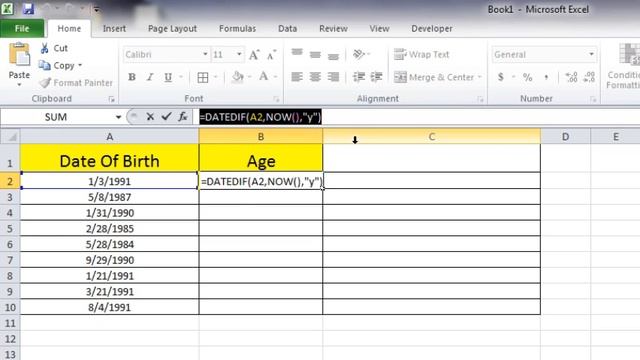Switch to the Data tab
The image size is (640, 360).
pos(287,29)
